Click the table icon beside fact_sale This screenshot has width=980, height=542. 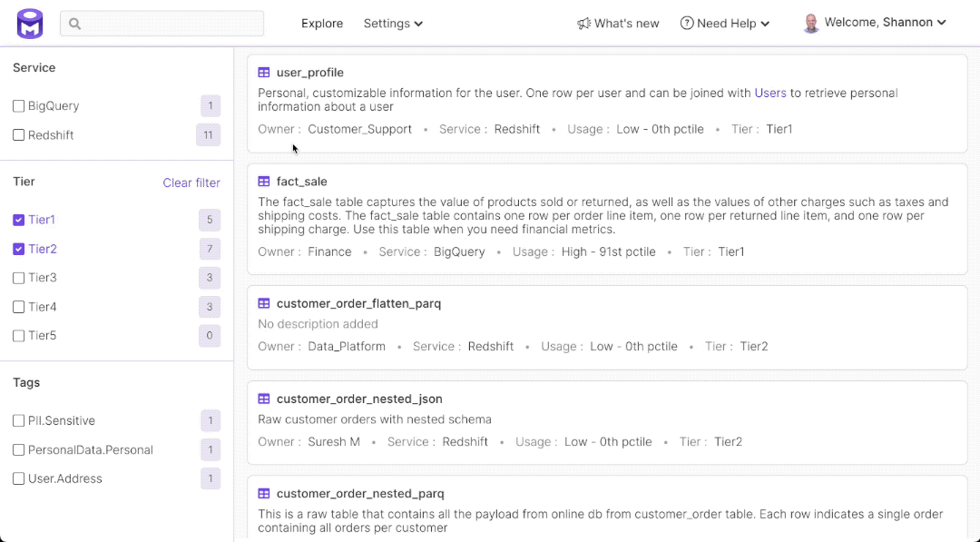tap(264, 182)
